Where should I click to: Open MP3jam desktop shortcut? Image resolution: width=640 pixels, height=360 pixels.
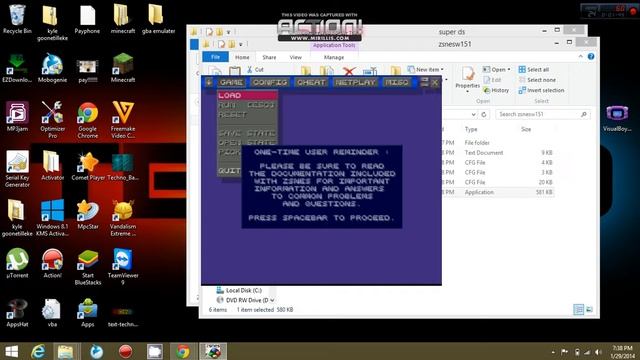pos(17,117)
